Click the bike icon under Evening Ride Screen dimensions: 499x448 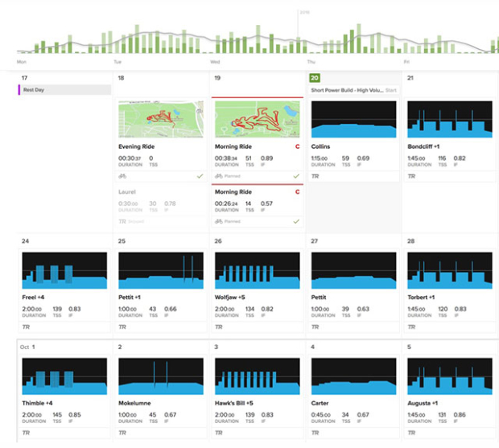pyautogui.click(x=122, y=175)
